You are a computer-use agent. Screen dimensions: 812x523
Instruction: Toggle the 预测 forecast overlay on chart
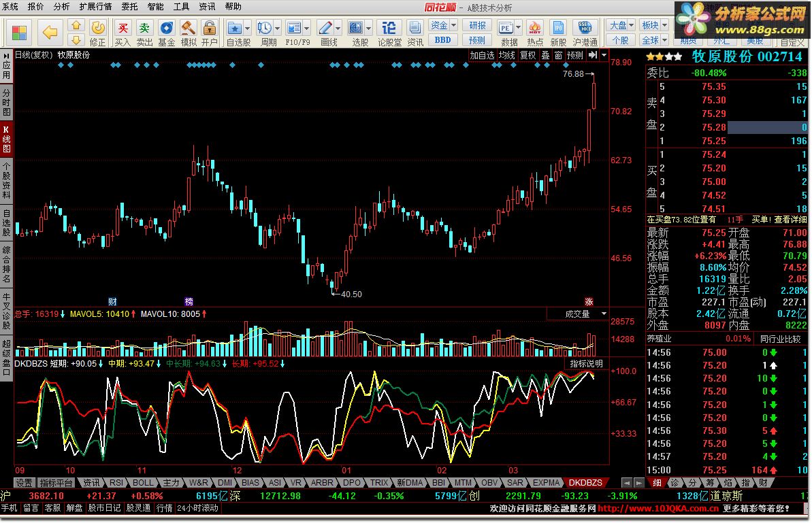pyautogui.click(x=575, y=55)
